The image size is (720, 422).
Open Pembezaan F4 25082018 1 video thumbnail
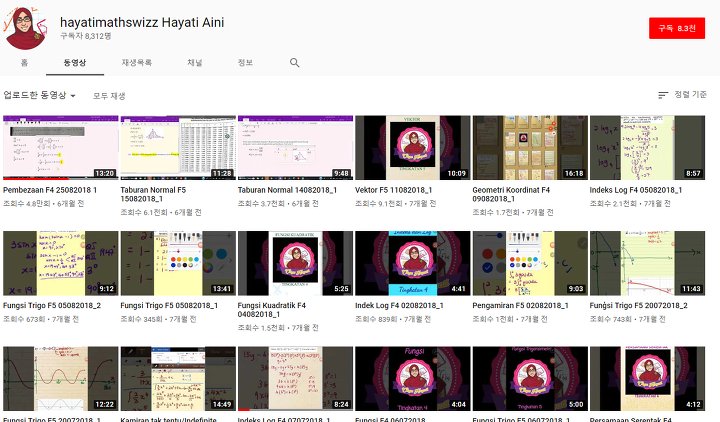tap(60, 147)
